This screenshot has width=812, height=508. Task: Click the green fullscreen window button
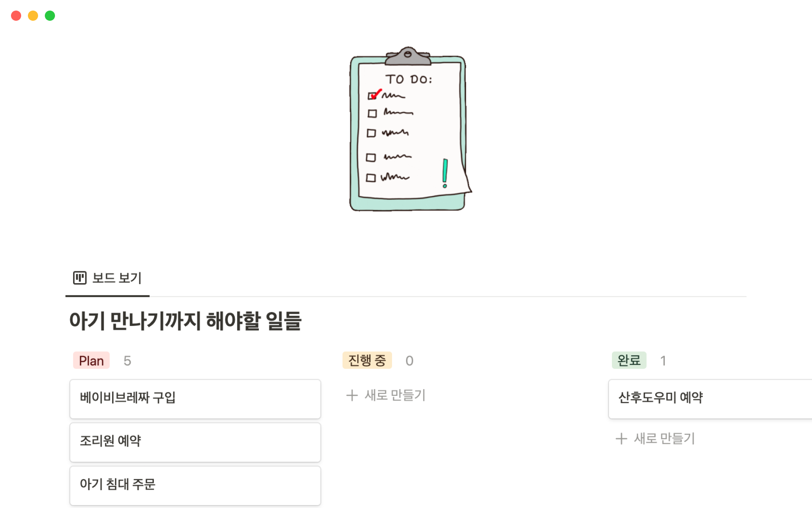[x=50, y=16]
